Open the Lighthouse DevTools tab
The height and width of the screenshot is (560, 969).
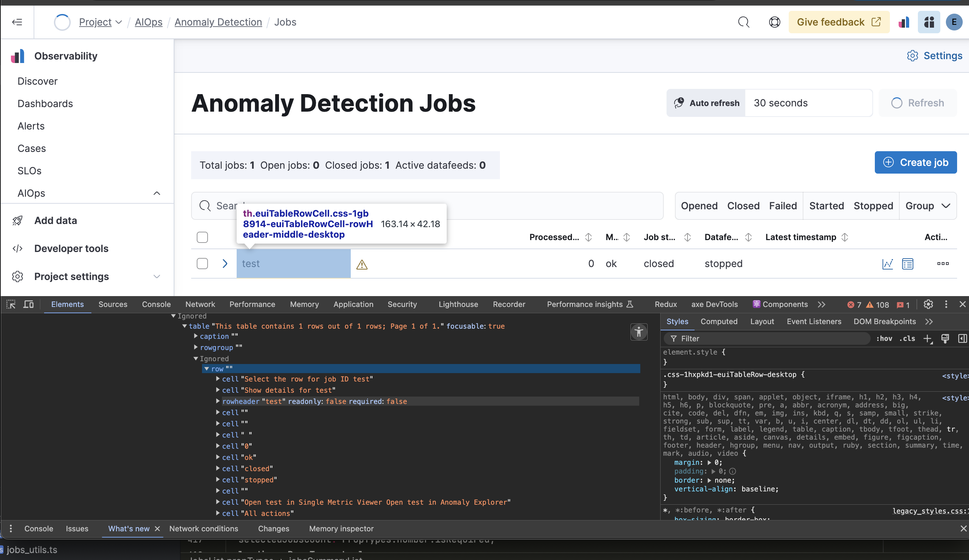click(x=458, y=304)
